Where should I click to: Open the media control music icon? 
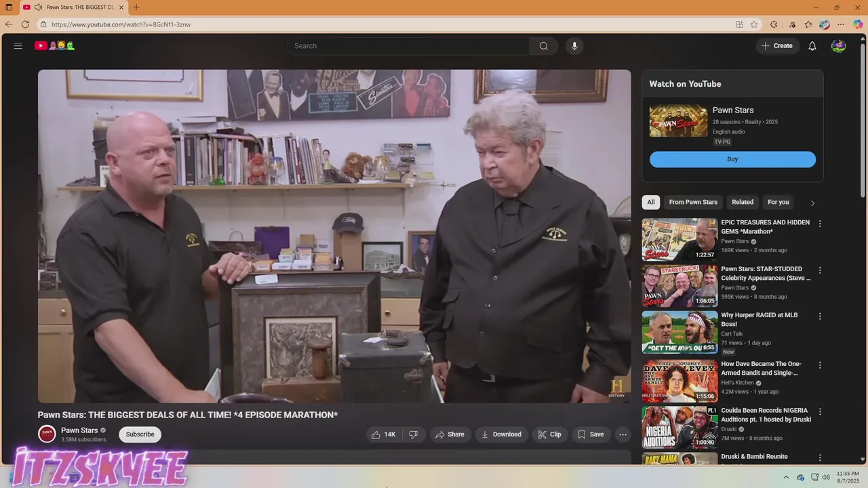(x=792, y=24)
